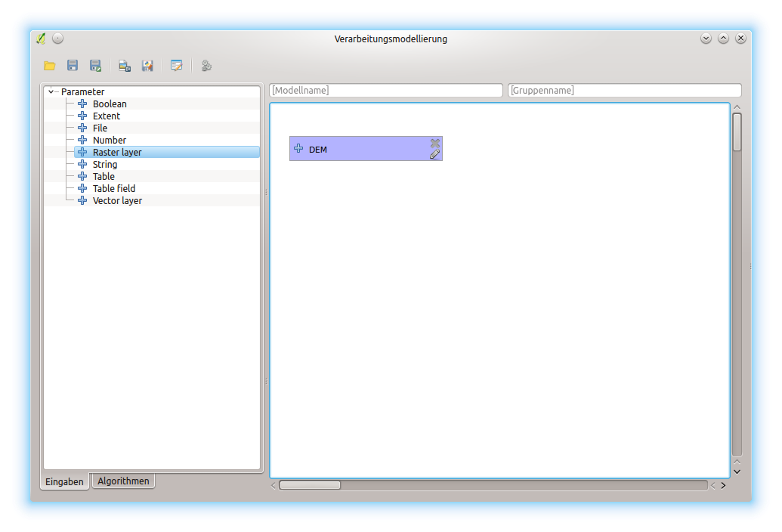Image resolution: width=782 pixels, height=532 pixels.
Task: Open the edit model help icon
Action: 177,66
